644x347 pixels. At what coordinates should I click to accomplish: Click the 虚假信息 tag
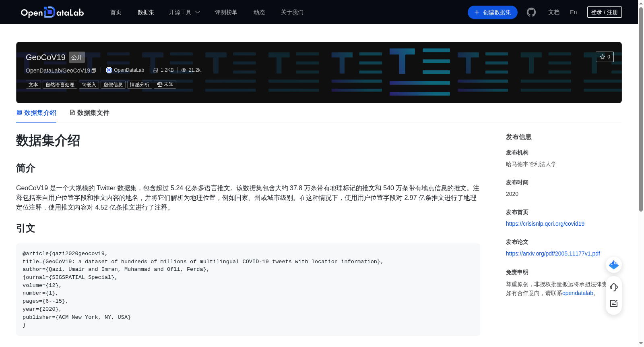[x=113, y=85]
